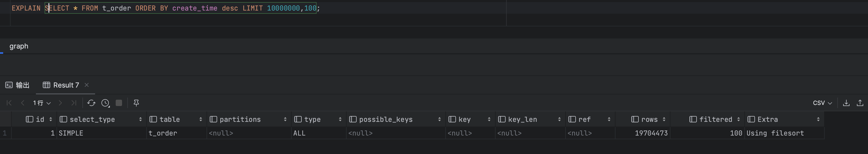Pin the Result 7 tab
Image resolution: width=868 pixels, height=154 pixels.
[136, 103]
